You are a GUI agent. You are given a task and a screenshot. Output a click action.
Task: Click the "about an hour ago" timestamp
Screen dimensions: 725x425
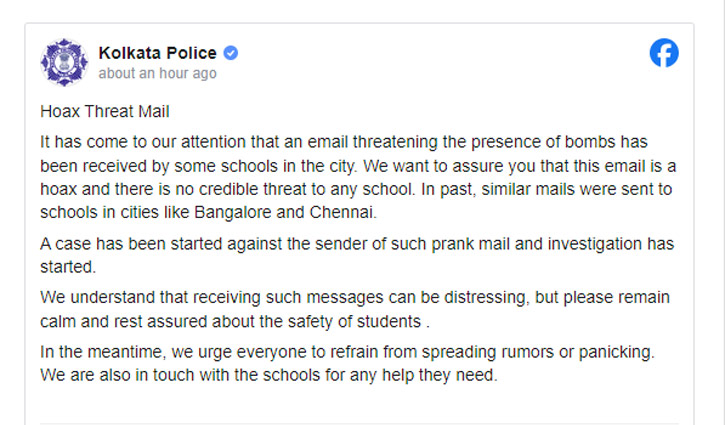coord(157,73)
